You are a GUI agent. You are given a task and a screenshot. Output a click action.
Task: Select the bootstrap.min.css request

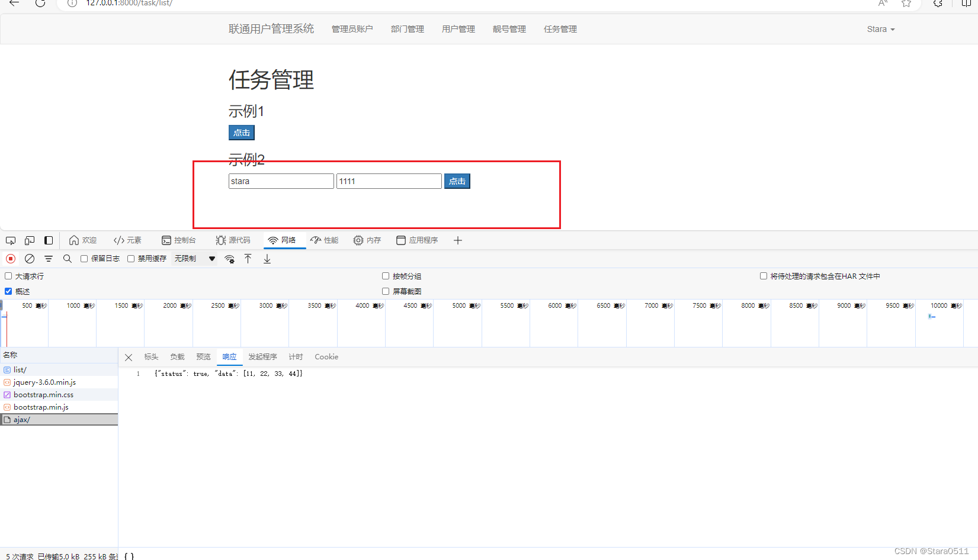[x=59, y=395]
